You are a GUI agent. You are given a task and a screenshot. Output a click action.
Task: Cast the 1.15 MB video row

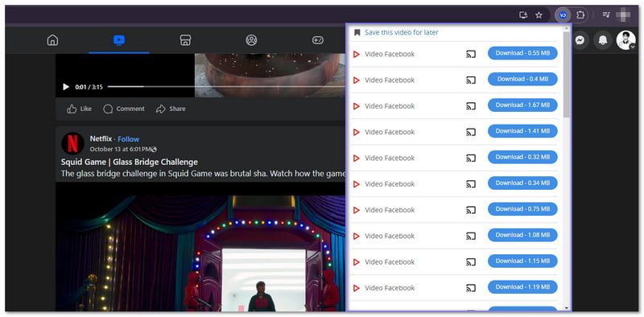471,262
